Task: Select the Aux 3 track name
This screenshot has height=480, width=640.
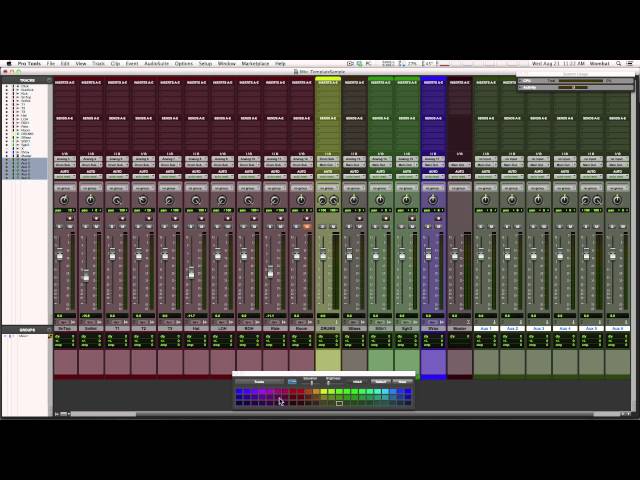Action: coord(538,328)
